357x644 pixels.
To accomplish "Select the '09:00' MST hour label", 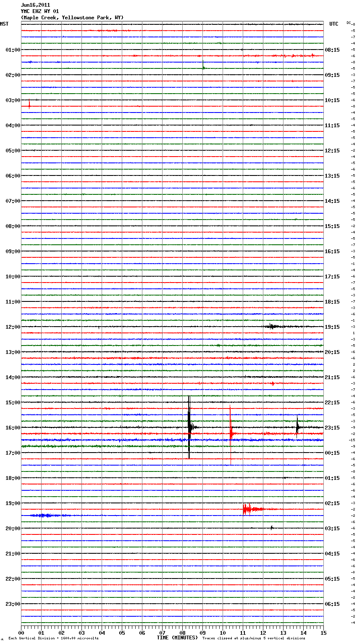I will tap(13, 251).
